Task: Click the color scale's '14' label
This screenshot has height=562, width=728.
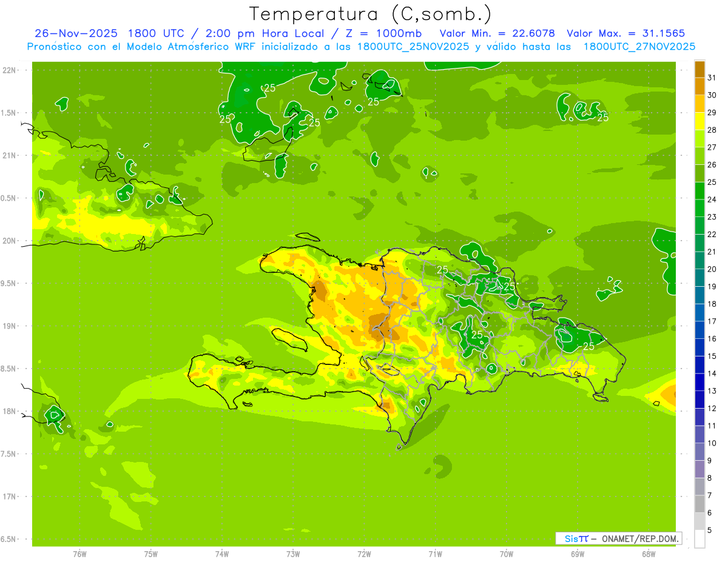Action: (712, 373)
